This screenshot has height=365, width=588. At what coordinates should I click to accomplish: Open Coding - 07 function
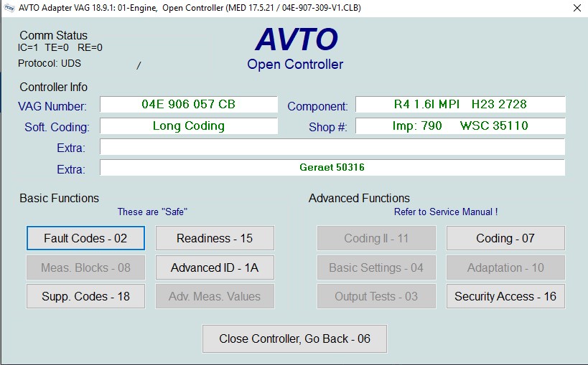505,238
